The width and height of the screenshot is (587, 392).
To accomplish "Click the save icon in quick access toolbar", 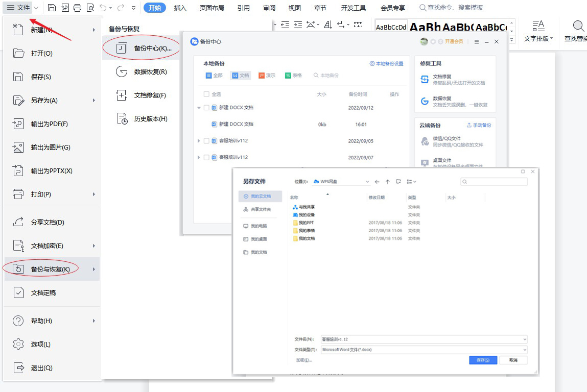I will 52,8.
